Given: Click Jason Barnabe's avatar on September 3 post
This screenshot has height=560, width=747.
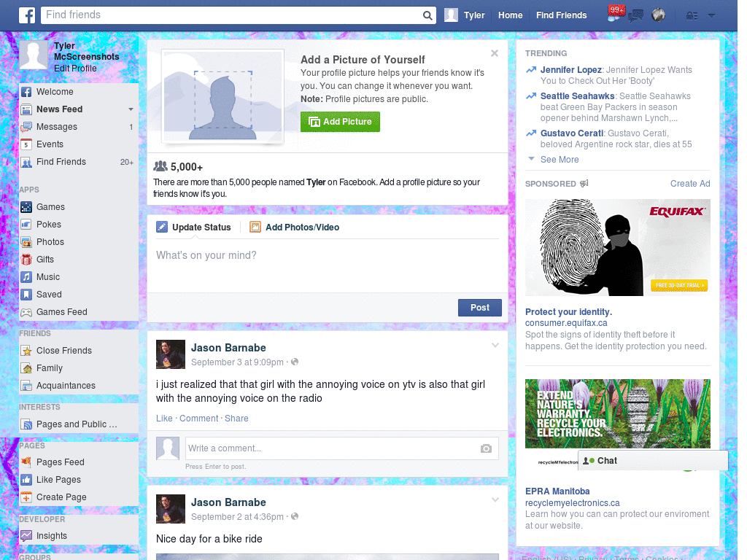Looking at the screenshot, I should tap(171, 354).
